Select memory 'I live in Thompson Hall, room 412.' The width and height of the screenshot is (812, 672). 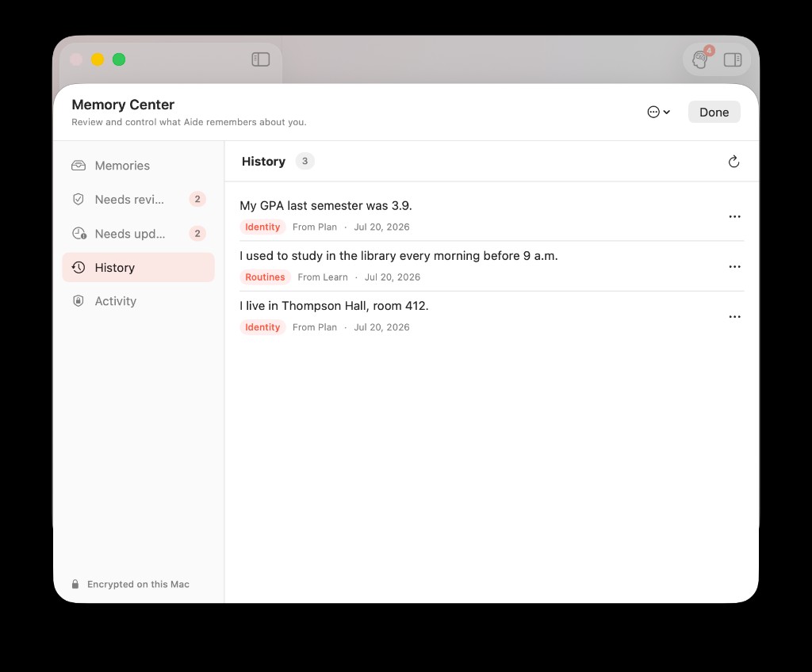point(334,306)
